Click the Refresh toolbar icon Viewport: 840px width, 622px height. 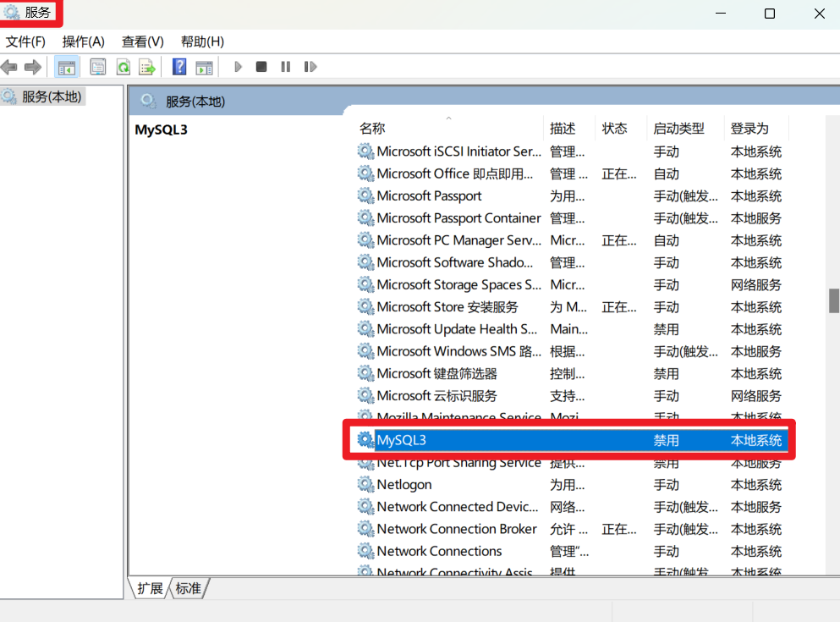click(x=124, y=67)
